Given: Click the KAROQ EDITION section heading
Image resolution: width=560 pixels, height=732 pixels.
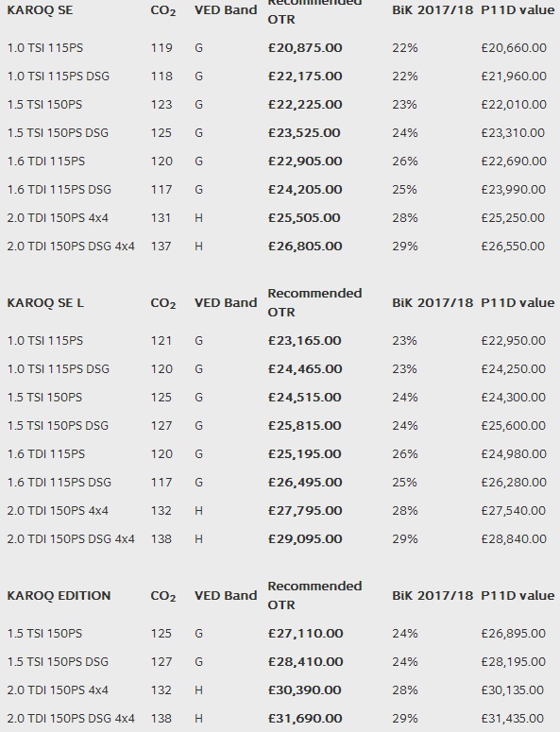Looking at the screenshot, I should coord(59,596).
